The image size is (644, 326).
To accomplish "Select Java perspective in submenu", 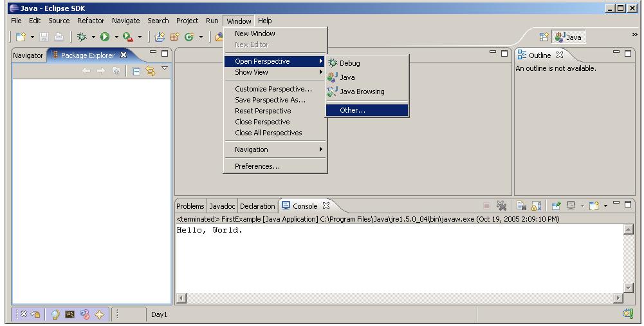I will 367,77.
